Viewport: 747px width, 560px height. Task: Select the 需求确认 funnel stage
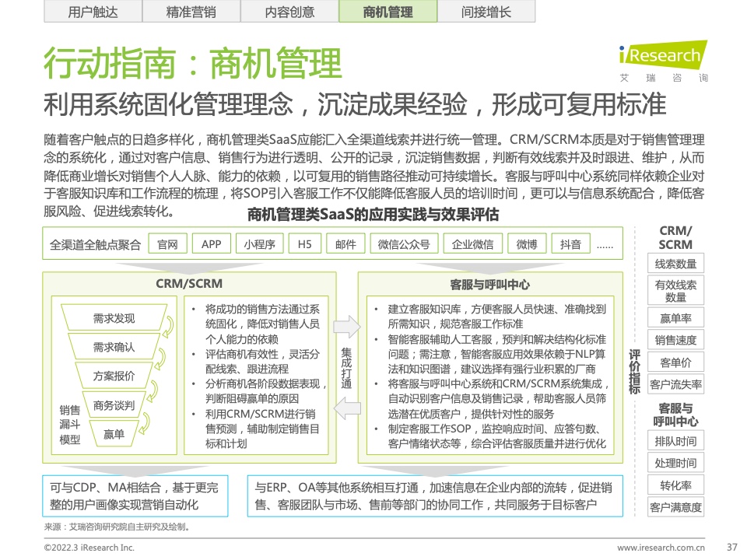tap(114, 347)
